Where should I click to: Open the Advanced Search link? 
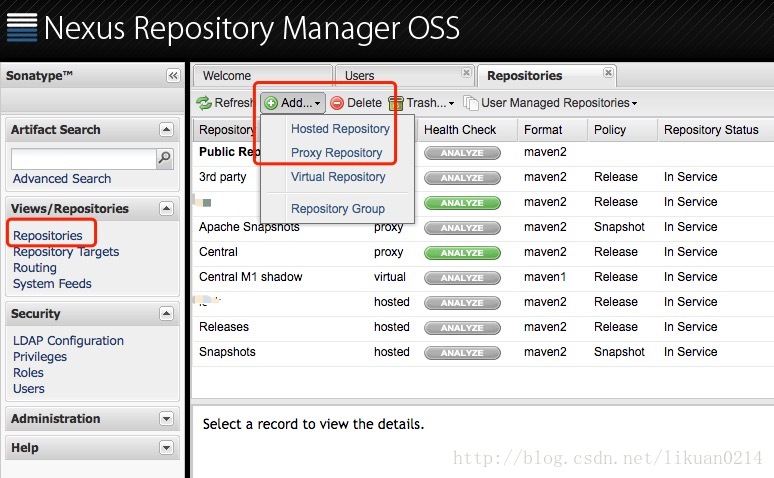pos(62,179)
